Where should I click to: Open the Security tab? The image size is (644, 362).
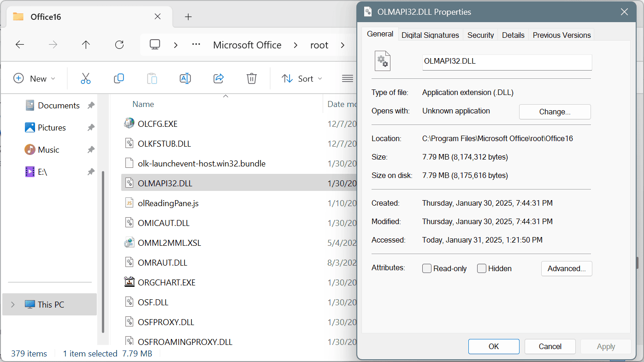tap(480, 35)
